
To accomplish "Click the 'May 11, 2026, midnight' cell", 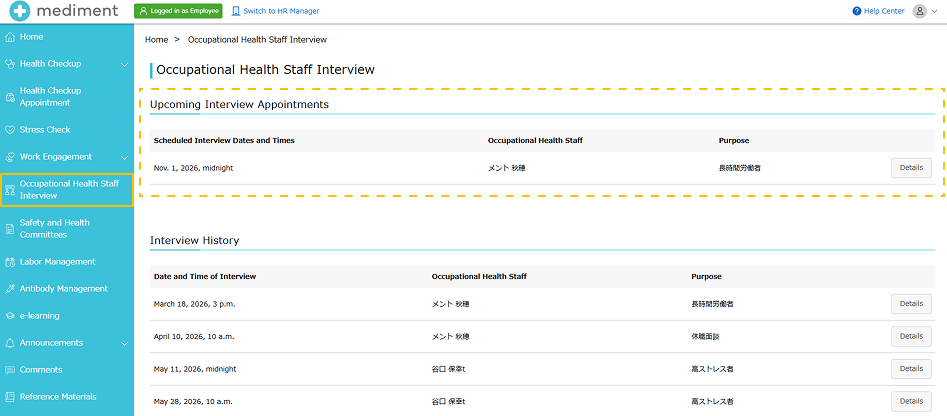I will click(x=195, y=369).
